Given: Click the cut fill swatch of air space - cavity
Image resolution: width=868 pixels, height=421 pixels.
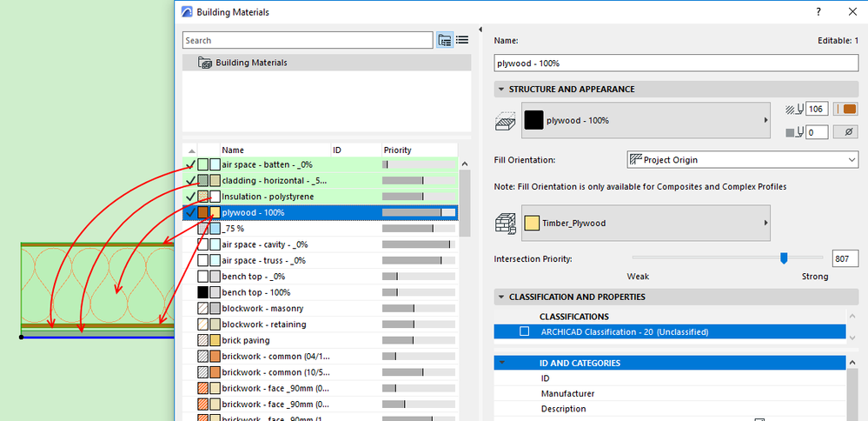Looking at the screenshot, I should [203, 244].
